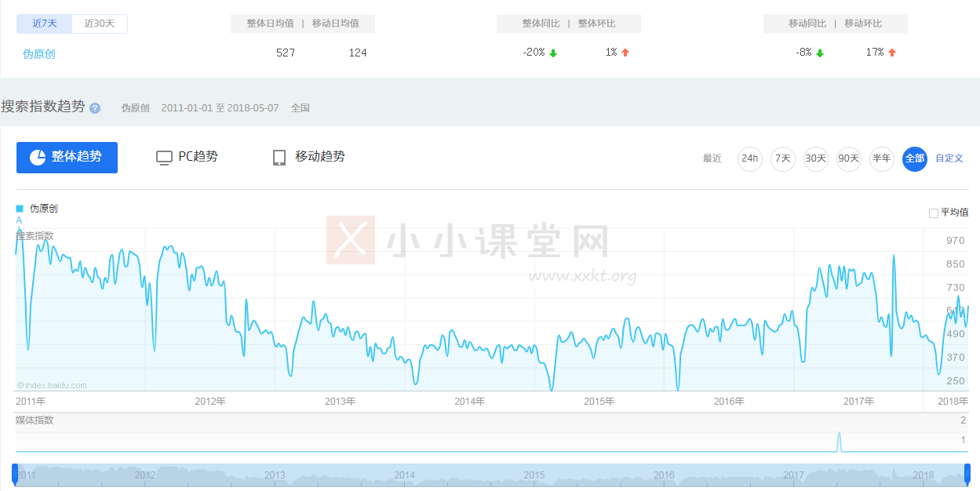
Task: Click the value 527
Action: (286, 53)
